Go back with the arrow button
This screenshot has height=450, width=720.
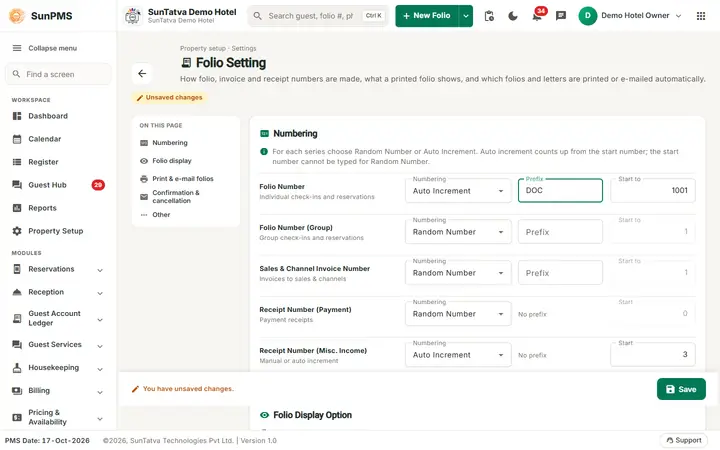tap(142, 73)
